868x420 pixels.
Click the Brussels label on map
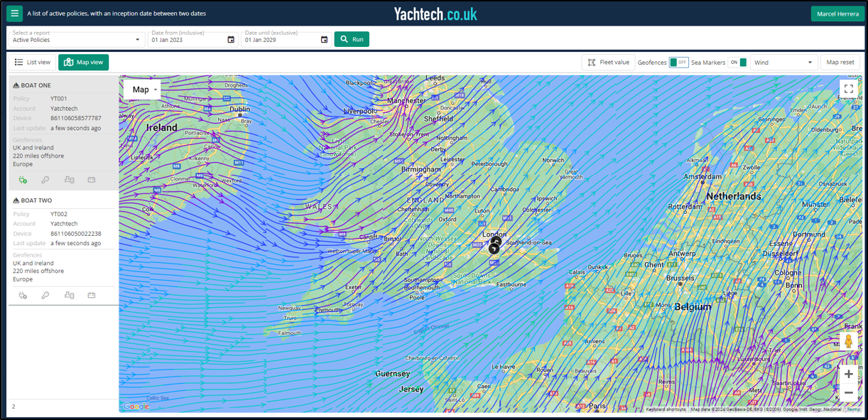(x=680, y=279)
